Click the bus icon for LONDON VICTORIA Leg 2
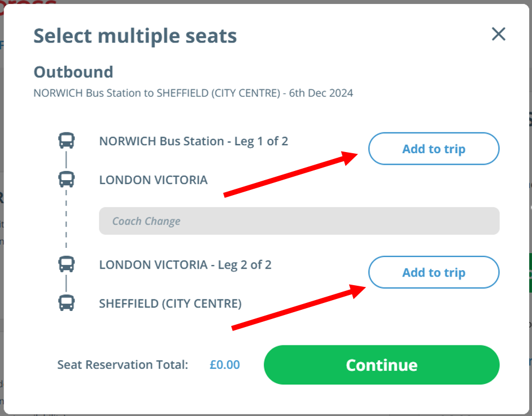Image resolution: width=532 pixels, height=416 pixels. click(x=68, y=265)
